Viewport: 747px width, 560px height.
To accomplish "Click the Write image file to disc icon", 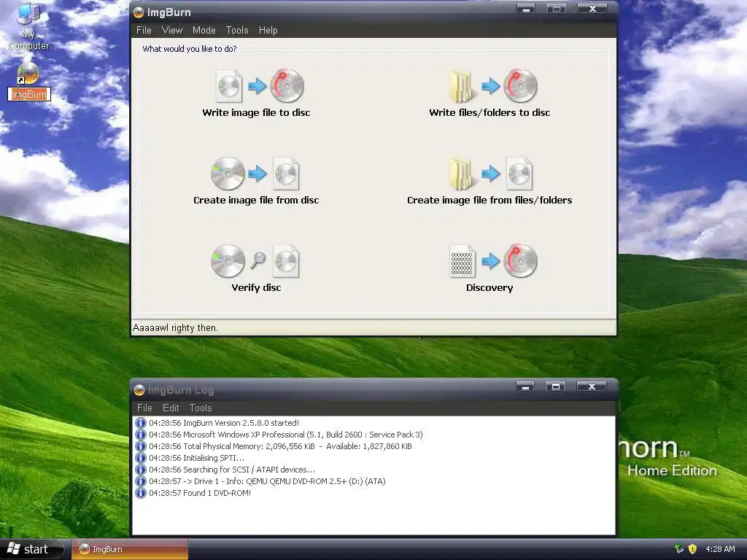I will tap(260, 86).
